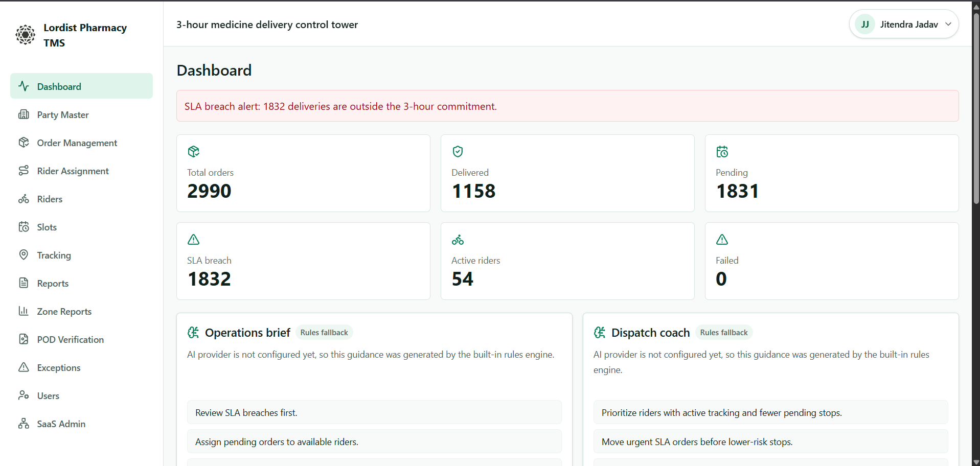
Task: Click the Party Master building icon
Action: tap(24, 114)
